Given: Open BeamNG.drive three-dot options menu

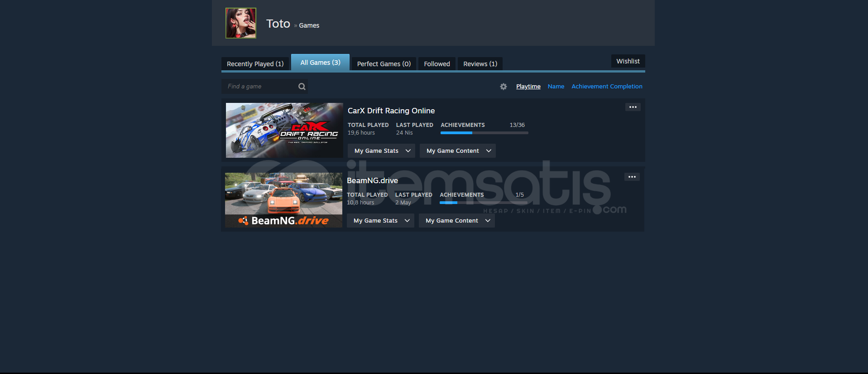Looking at the screenshot, I should pos(632,177).
